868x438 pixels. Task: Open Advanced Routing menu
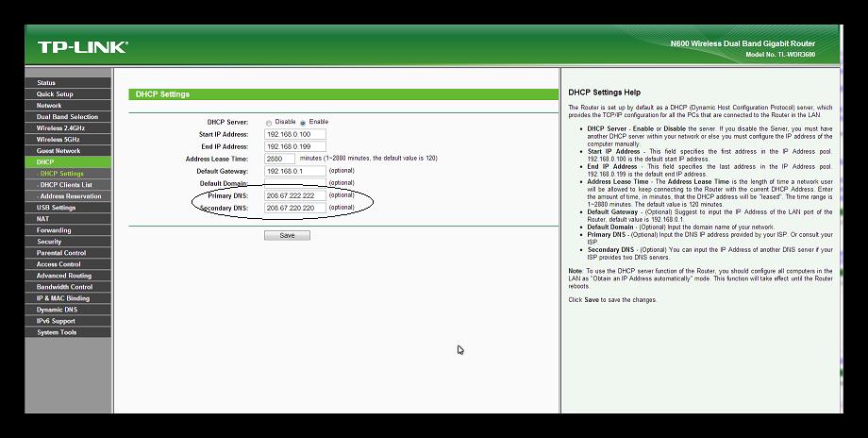tap(68, 276)
